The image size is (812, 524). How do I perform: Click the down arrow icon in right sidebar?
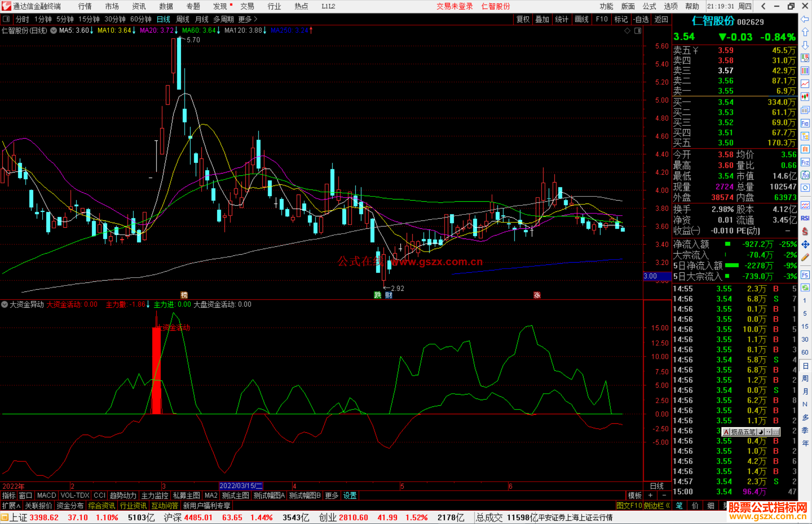(x=805, y=45)
